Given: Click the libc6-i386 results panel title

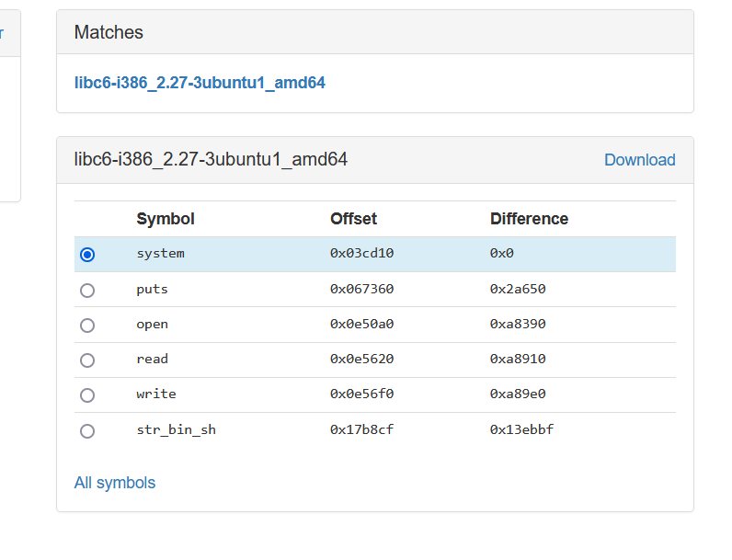Looking at the screenshot, I should (x=211, y=159).
